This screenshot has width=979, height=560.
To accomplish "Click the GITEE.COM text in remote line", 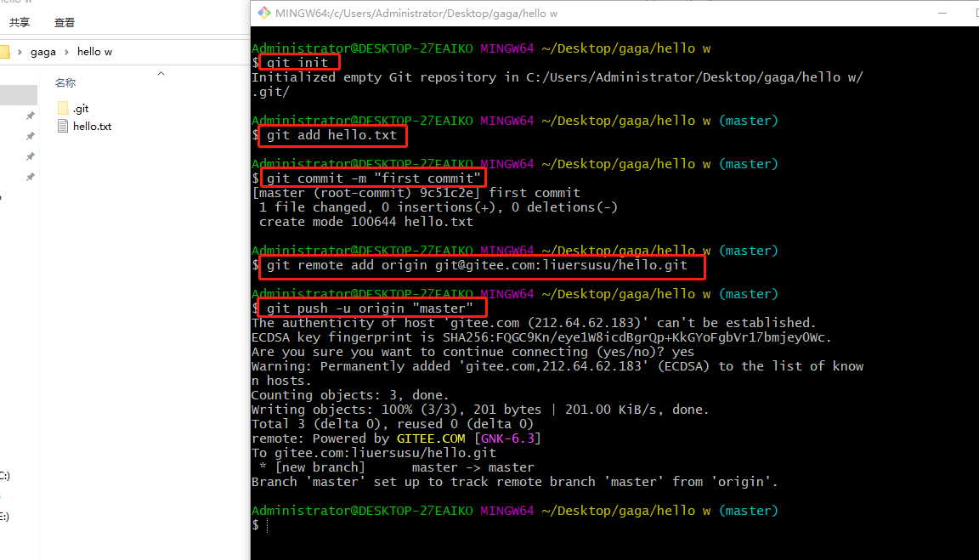I will coord(431,438).
